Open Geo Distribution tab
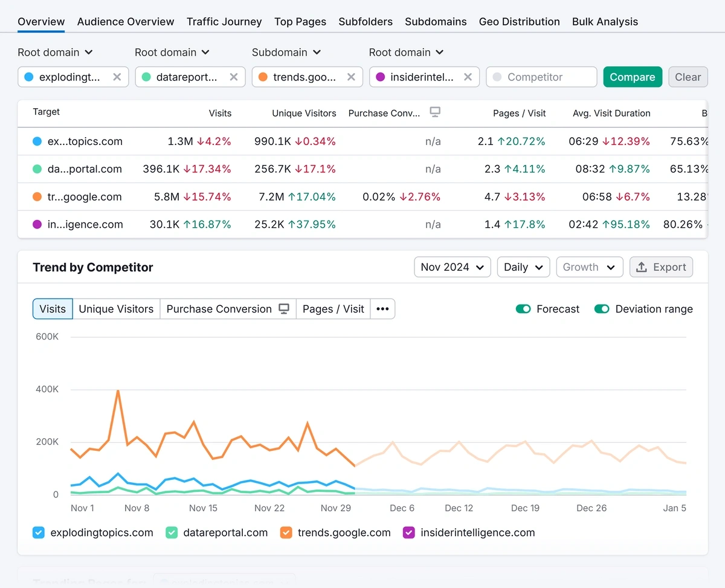Image resolution: width=725 pixels, height=588 pixels. pyautogui.click(x=520, y=22)
